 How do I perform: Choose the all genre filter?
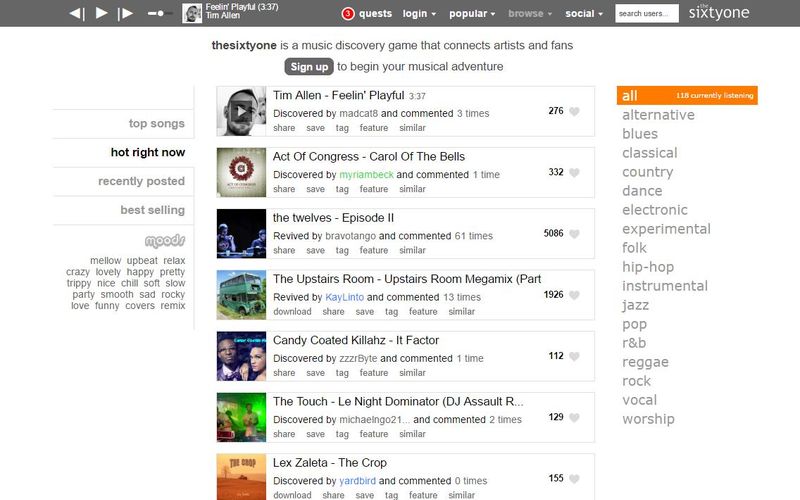[x=687, y=95]
